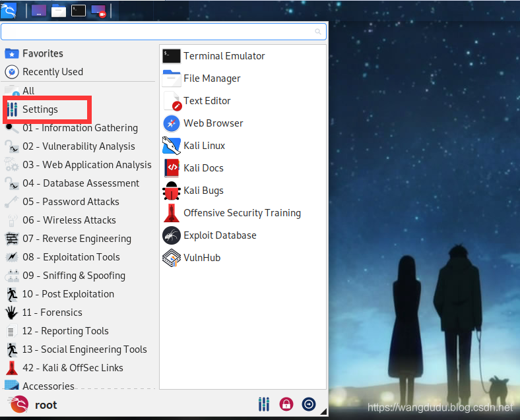Click the menu resize grip corner
This screenshot has height=420, width=520.
[323, 411]
